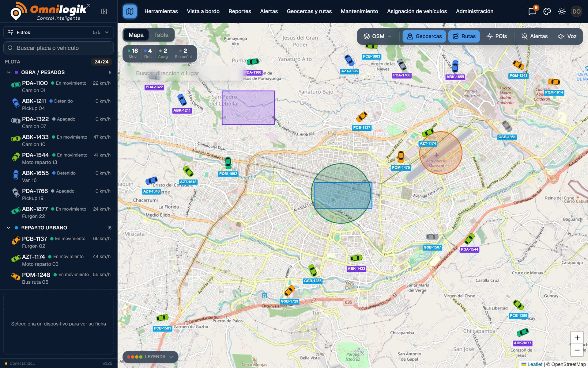Image resolution: width=588 pixels, height=368 pixels.
Task: Open Geocercas y rutas menu
Action: [x=309, y=11]
